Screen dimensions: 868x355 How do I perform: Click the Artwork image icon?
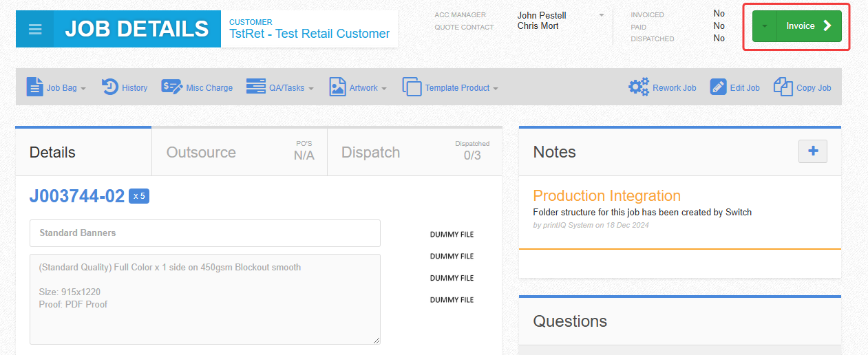coord(337,87)
